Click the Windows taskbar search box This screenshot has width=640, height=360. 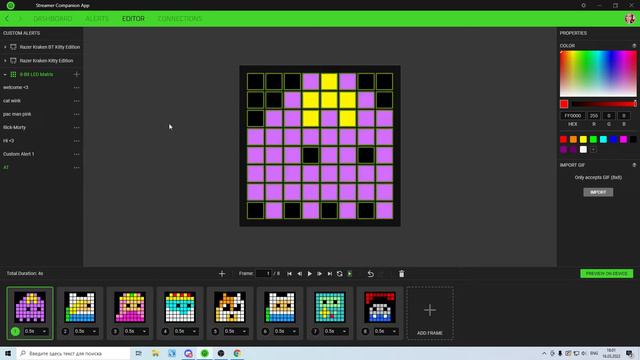[x=73, y=353]
